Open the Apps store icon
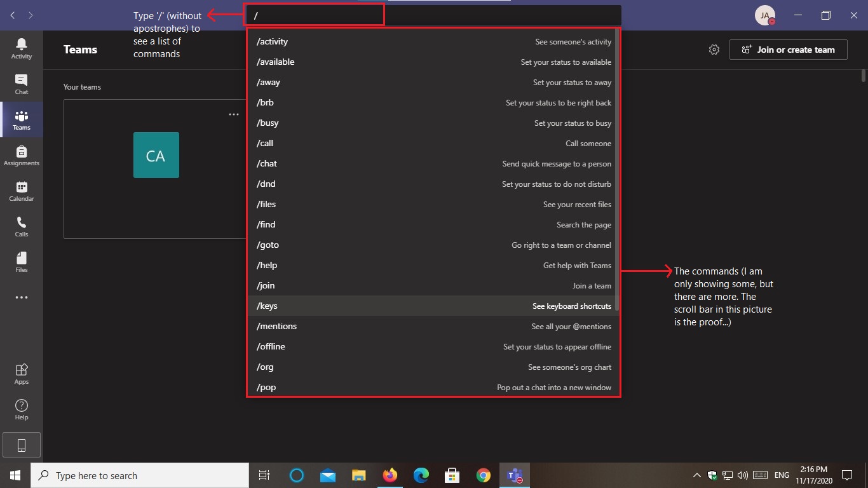 pyautogui.click(x=22, y=374)
